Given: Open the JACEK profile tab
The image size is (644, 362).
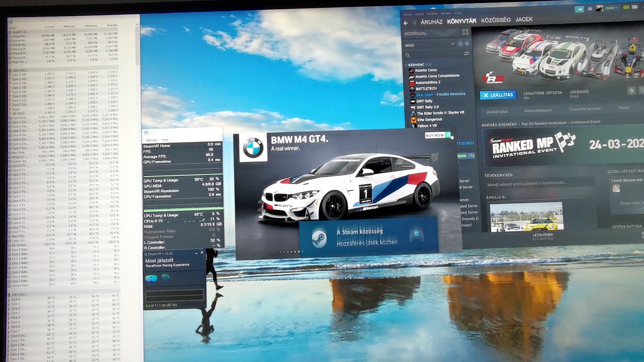Looking at the screenshot, I should (524, 19).
